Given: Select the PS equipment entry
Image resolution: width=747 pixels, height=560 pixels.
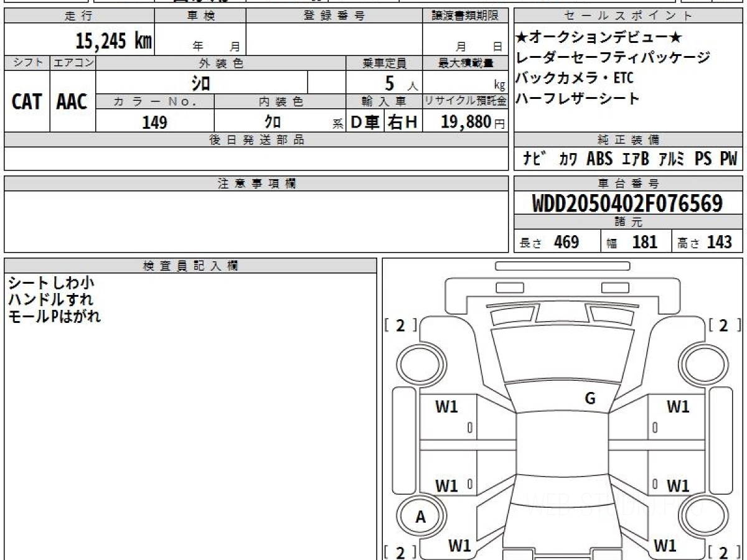Looking at the screenshot, I should [703, 159].
